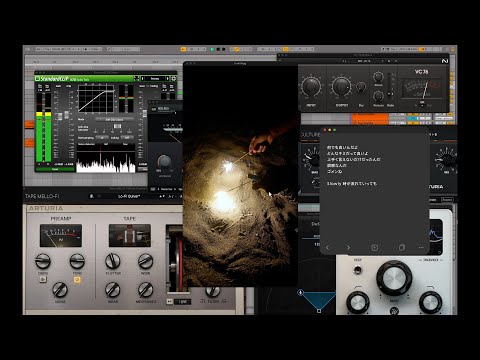Screen dimensions: 480x360
Task: Click the preset up/down arrows in Tape Mello-Fi
Action: click(x=162, y=196)
